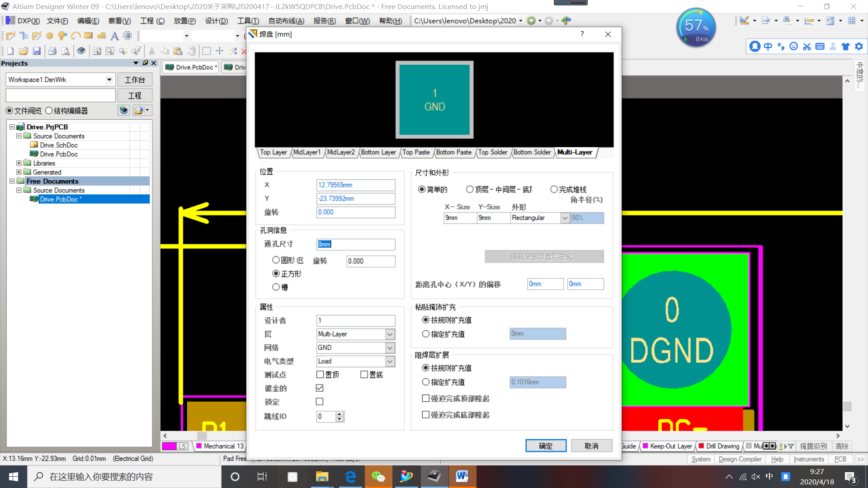Open the layer Multi-Layer dropdown
The image size is (868, 488).
click(390, 334)
